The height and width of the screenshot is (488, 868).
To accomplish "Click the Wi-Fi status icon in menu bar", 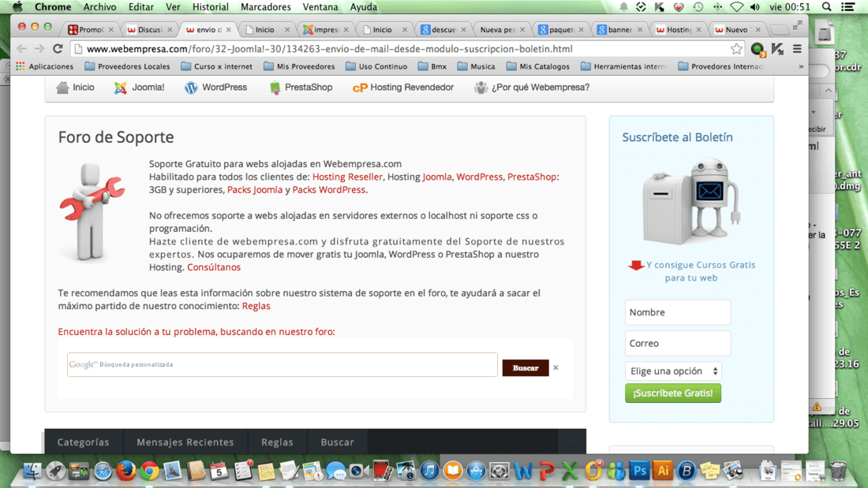I will pyautogui.click(x=736, y=6).
